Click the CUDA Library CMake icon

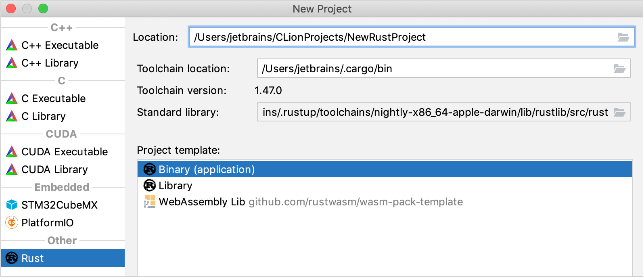12,169
